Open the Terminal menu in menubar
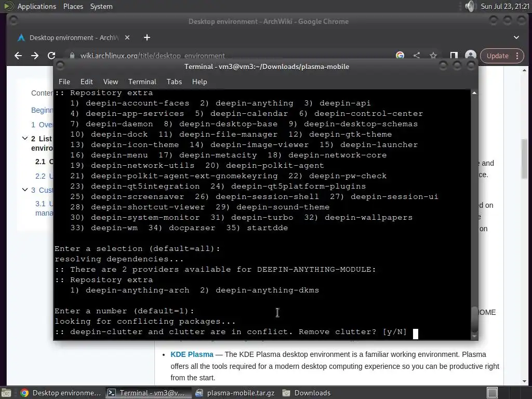532x399 pixels. (142, 82)
